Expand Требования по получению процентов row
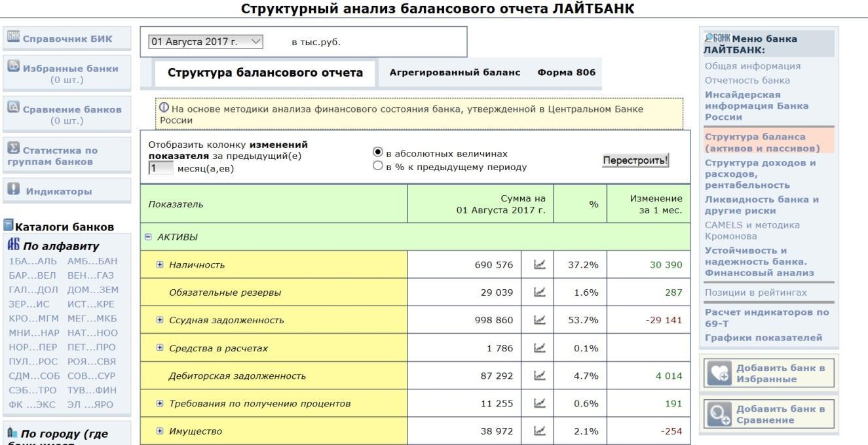The image size is (868, 445). 160,403
